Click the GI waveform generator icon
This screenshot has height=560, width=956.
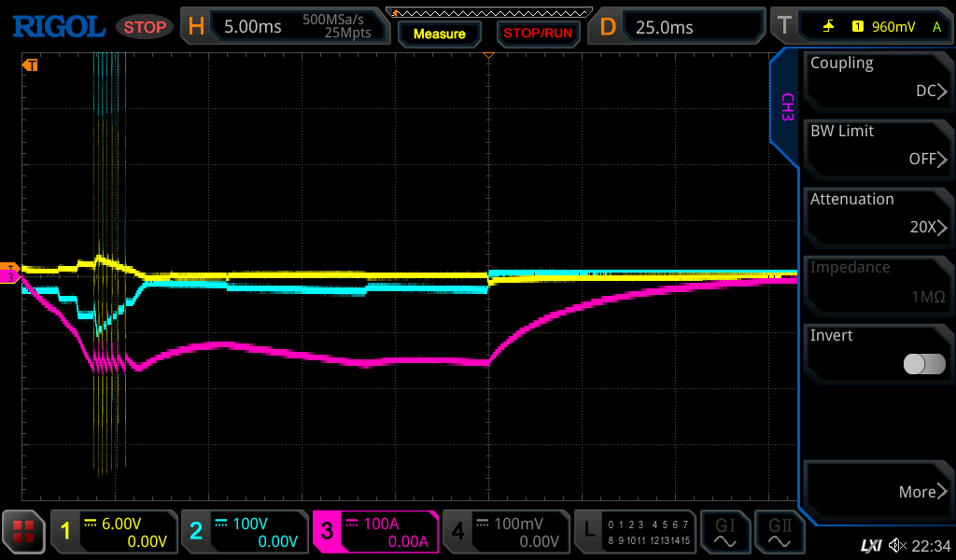click(x=724, y=532)
